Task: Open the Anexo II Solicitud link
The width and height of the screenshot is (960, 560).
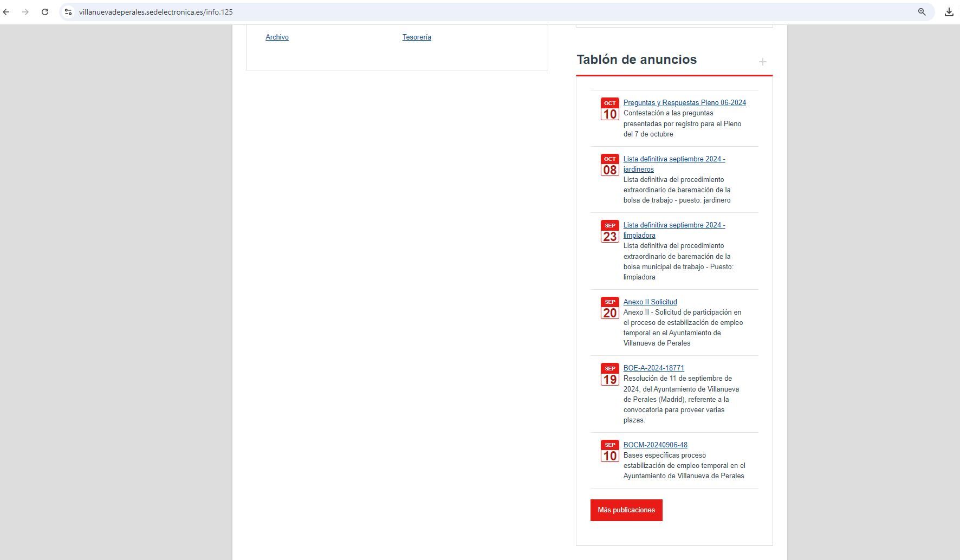Action: tap(650, 302)
